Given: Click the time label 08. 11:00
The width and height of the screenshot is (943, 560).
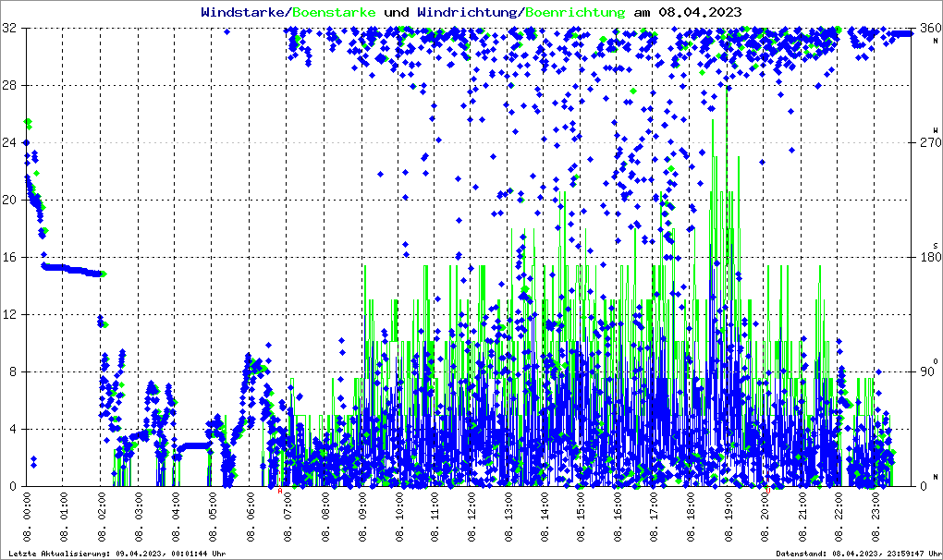Looking at the screenshot, I should pos(435,517).
